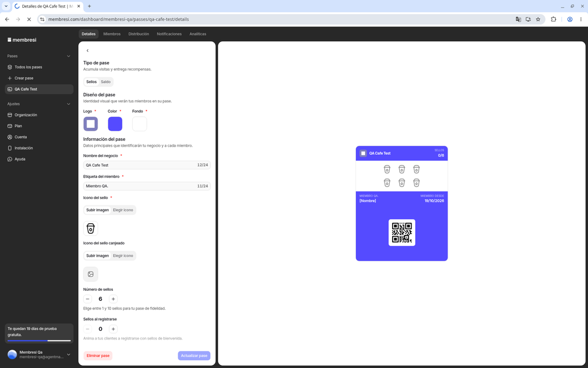Open Todos los pases in sidebar

click(x=39, y=67)
